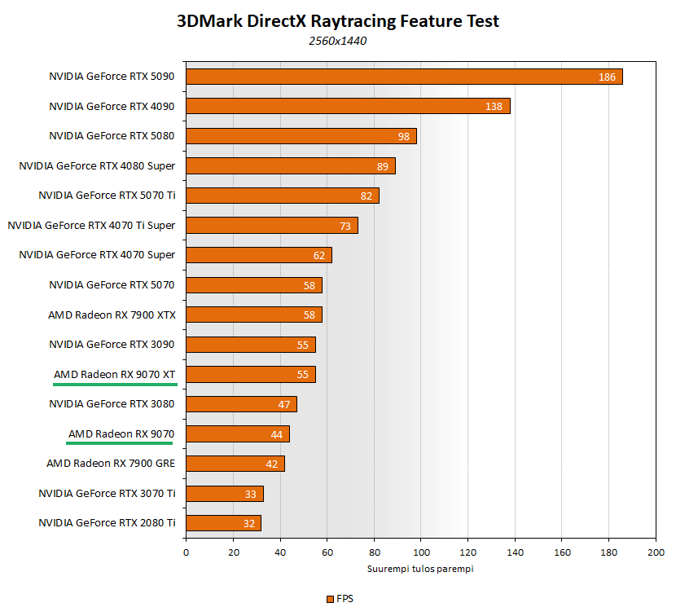
Task: Select the 'NVIDIA GeForce RTX 5070 Ti' label
Action: pos(107,196)
